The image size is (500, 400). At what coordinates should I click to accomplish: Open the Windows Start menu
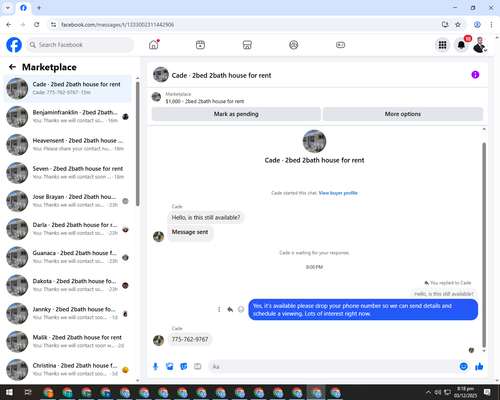(9, 392)
